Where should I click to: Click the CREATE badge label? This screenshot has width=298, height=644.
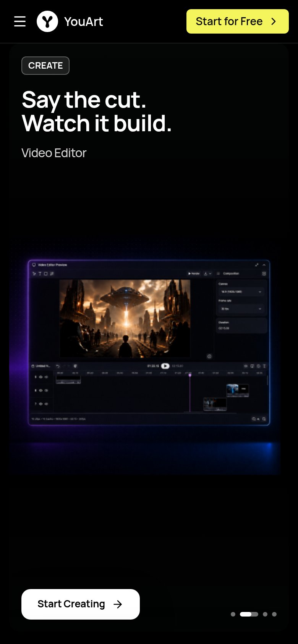pos(45,66)
